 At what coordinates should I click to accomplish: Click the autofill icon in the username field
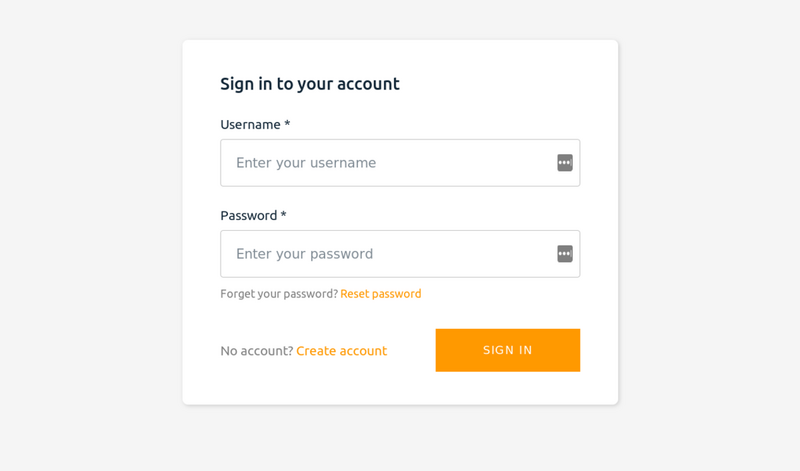coord(565,163)
